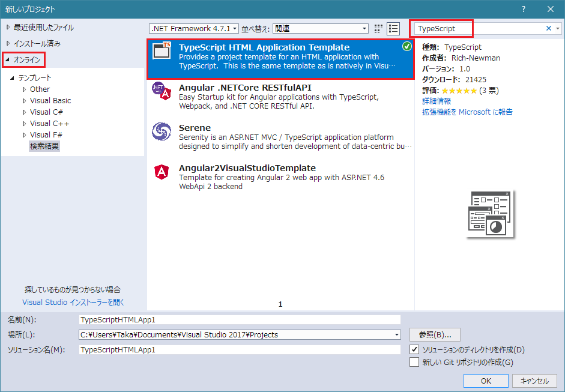
Task: Click the Angular2VisualStudioTemplate red shield icon
Action: pyautogui.click(x=162, y=172)
